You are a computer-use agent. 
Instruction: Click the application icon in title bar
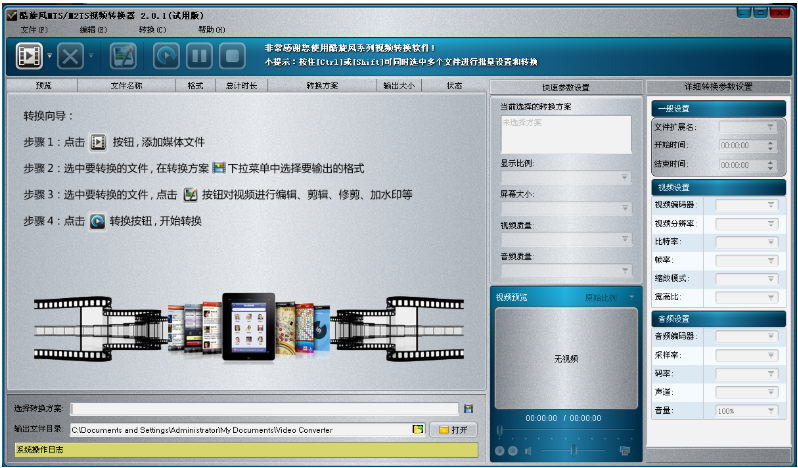click(12, 16)
